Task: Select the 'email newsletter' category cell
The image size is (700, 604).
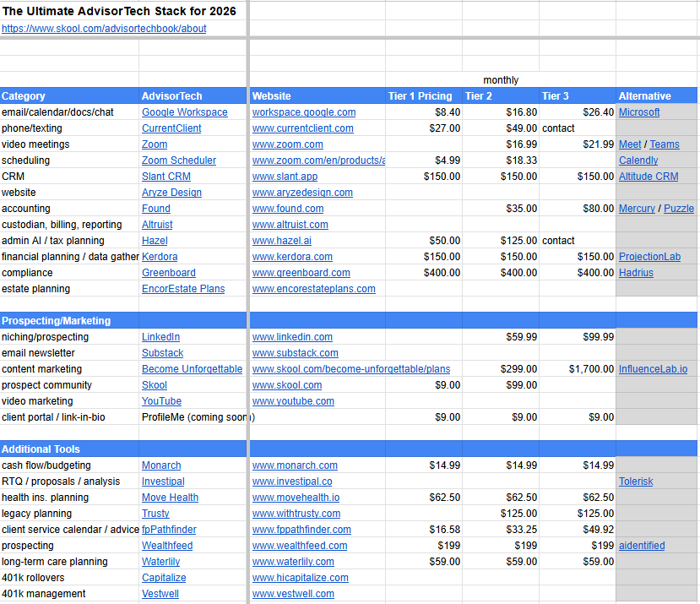Action: click(69, 353)
